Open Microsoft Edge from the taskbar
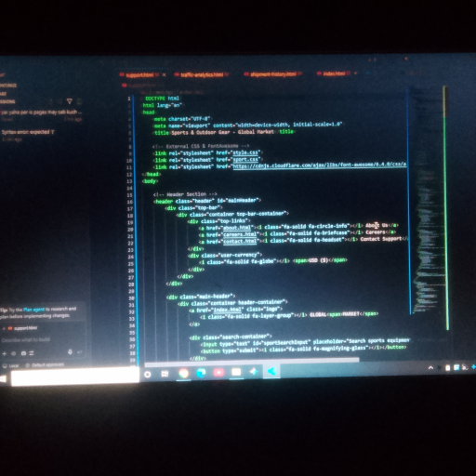Screen dimensions: 476x476 [201, 373]
